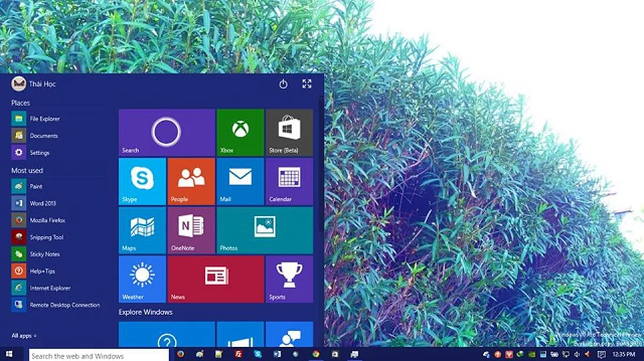
Task: Open the volume control in system tray
Action: tap(576, 355)
